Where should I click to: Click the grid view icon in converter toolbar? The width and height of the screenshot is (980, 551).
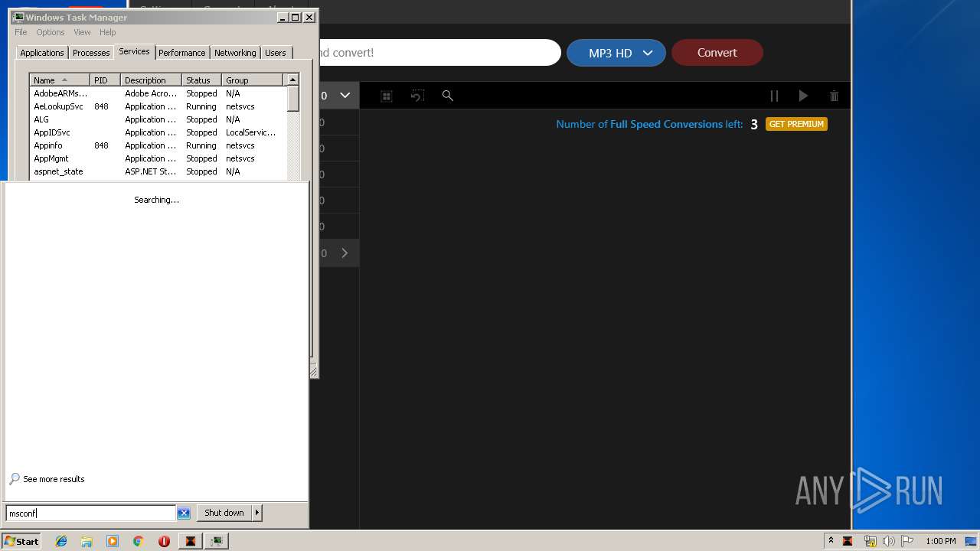pyautogui.click(x=387, y=96)
